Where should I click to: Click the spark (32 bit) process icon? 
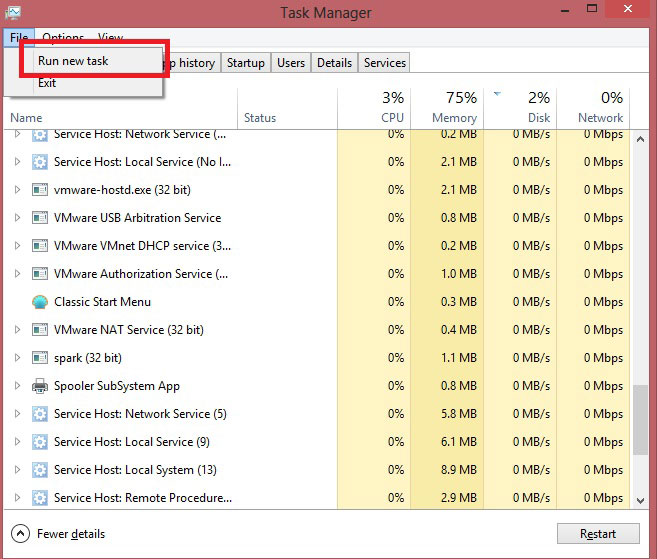[x=40, y=358]
